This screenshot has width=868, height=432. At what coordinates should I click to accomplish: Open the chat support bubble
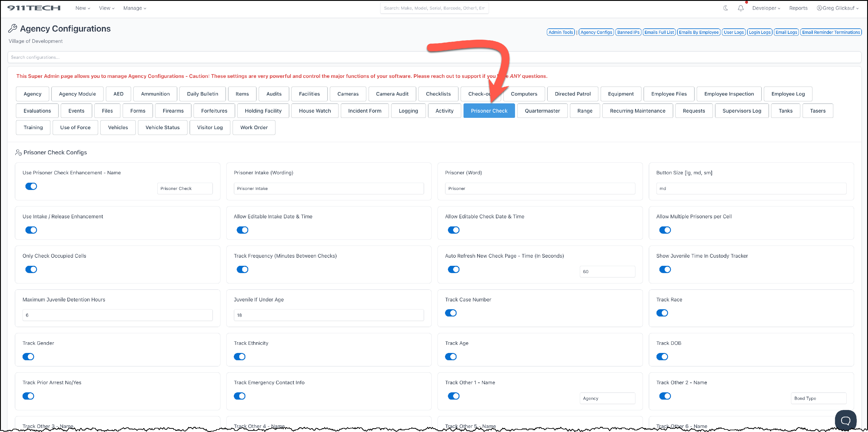coord(845,420)
